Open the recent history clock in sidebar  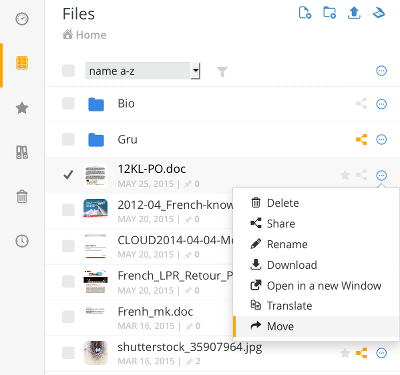(22, 241)
